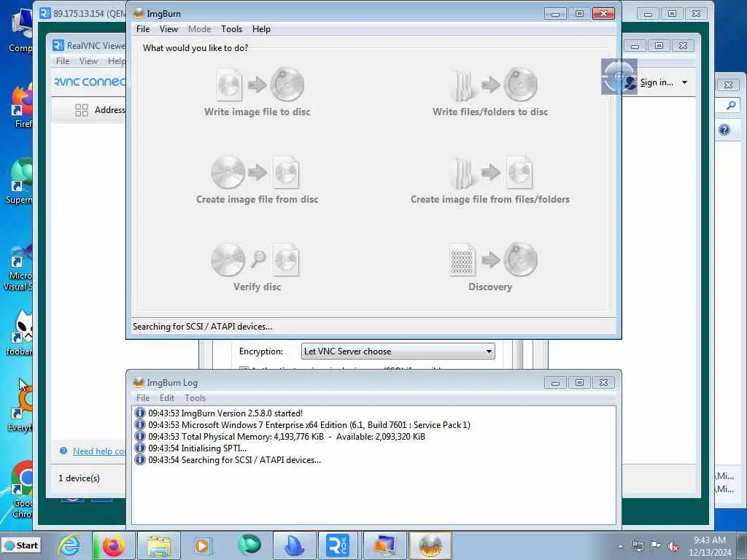Viewport: 747px width, 560px height.
Task: Expand the Sign in dropdown arrow
Action: pyautogui.click(x=684, y=82)
